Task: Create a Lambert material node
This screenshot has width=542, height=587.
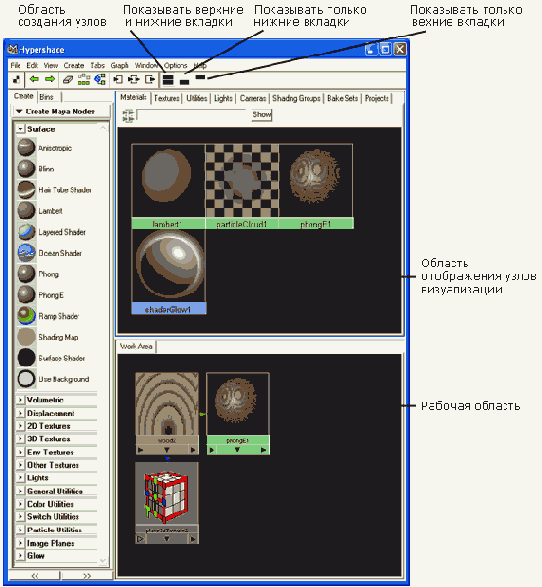Action: click(40, 211)
